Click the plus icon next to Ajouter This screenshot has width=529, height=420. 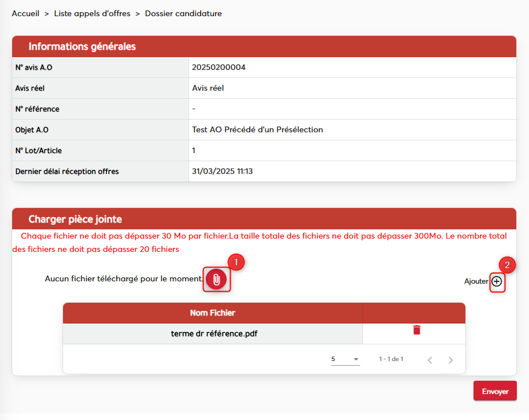[x=497, y=282]
